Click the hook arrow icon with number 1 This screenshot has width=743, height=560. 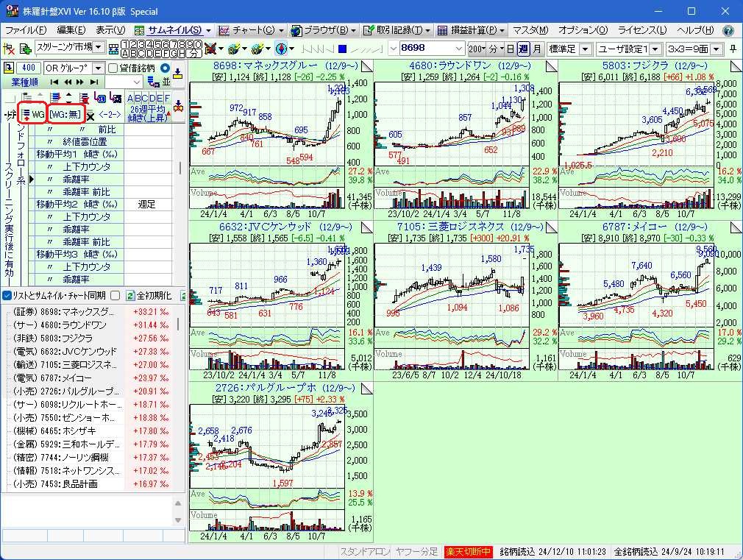tap(100, 98)
